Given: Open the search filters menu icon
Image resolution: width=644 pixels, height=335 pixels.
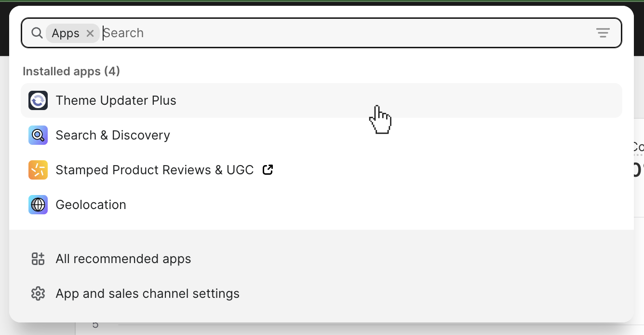Looking at the screenshot, I should (x=603, y=33).
